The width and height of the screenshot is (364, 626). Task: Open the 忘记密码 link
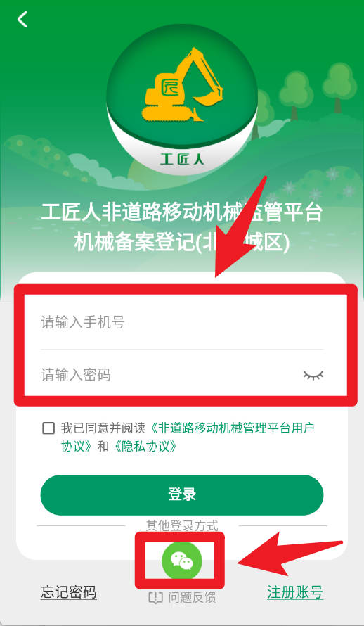[x=69, y=592]
